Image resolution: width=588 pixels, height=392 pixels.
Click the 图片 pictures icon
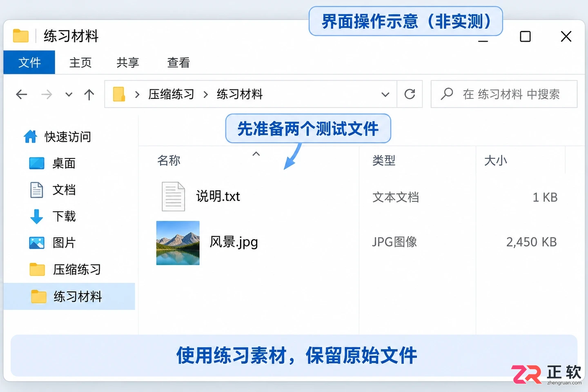coord(37,243)
